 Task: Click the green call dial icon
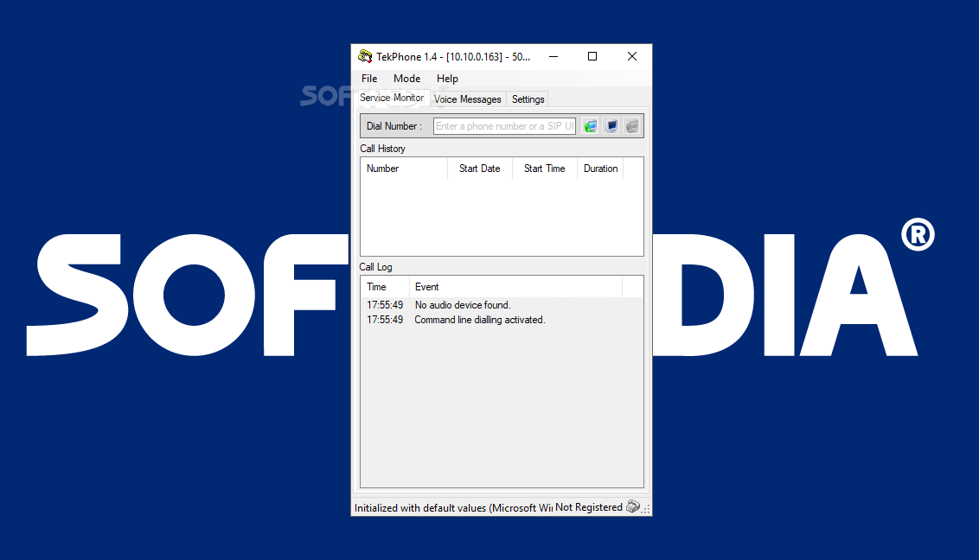(590, 126)
